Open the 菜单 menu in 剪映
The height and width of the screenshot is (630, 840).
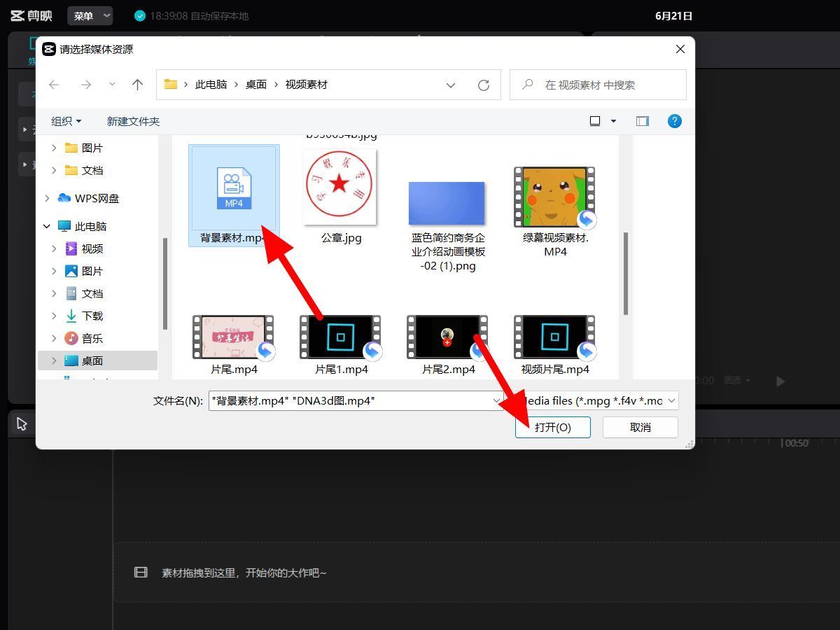point(90,15)
